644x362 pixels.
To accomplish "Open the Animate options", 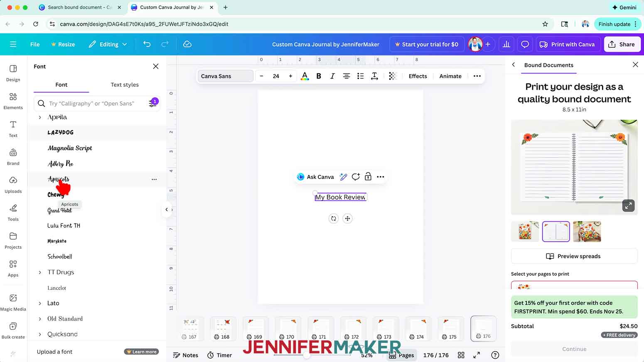I will pos(450,76).
